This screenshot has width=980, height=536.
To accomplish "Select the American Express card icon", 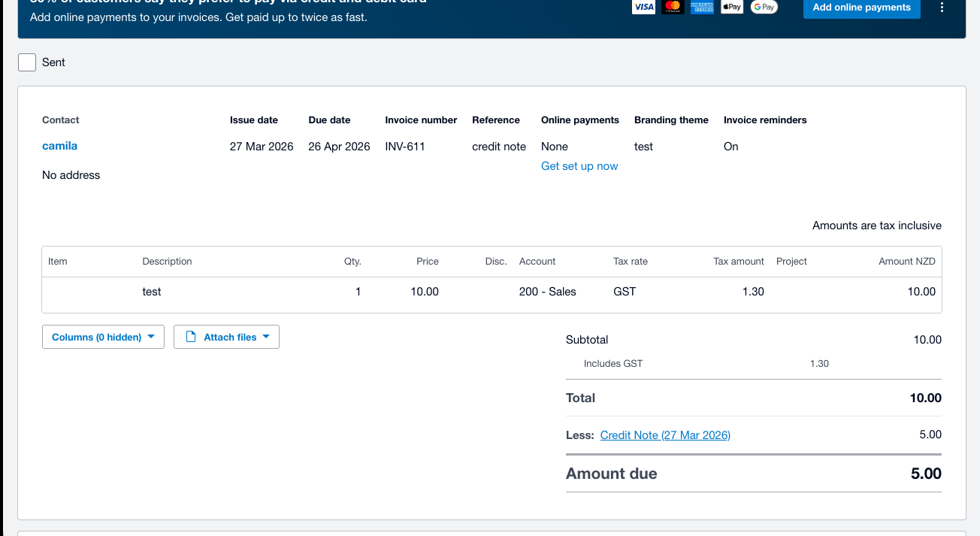I will tap(702, 7).
